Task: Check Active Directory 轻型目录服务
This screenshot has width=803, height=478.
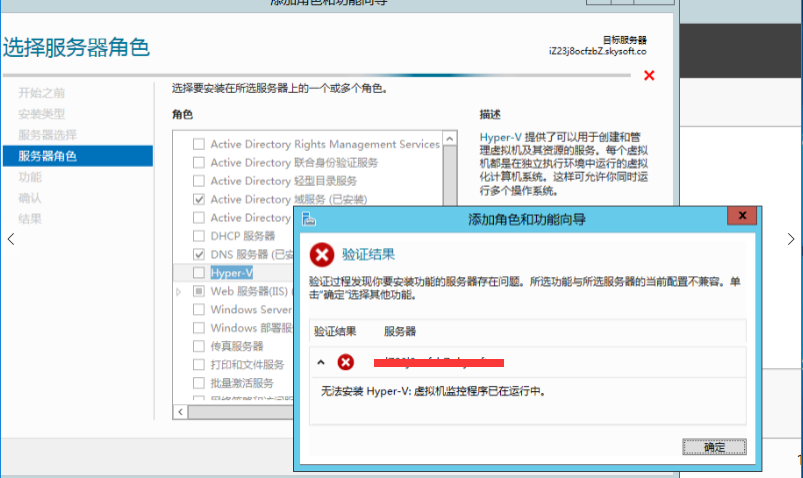Action: point(199,181)
